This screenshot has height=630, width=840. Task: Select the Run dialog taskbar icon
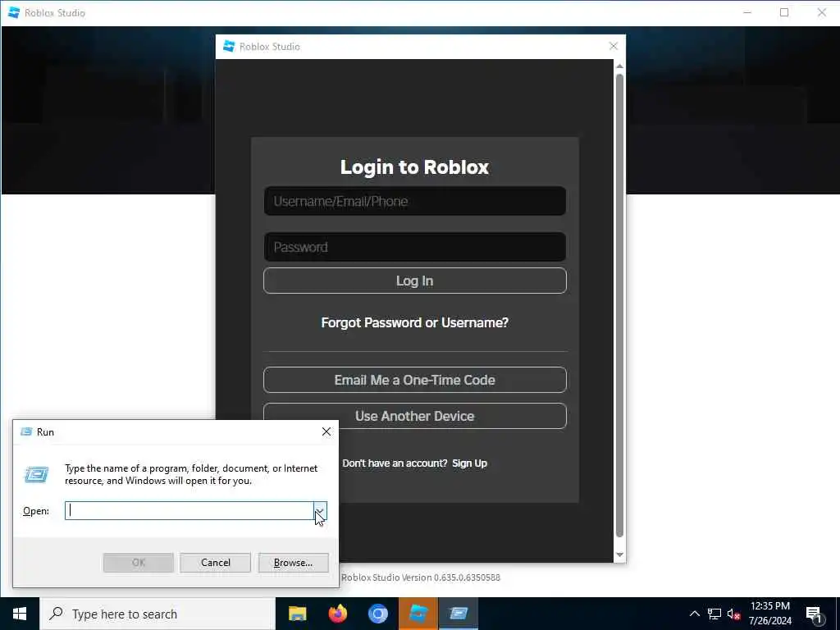tap(459, 614)
